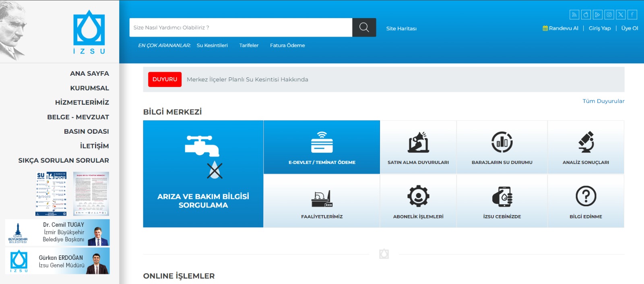Click the Giriş Yap link
The image size is (644, 284).
[599, 28]
